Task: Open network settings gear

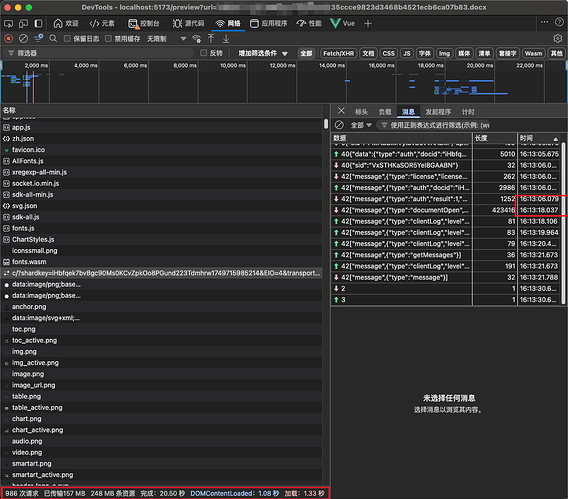Action: (558, 38)
